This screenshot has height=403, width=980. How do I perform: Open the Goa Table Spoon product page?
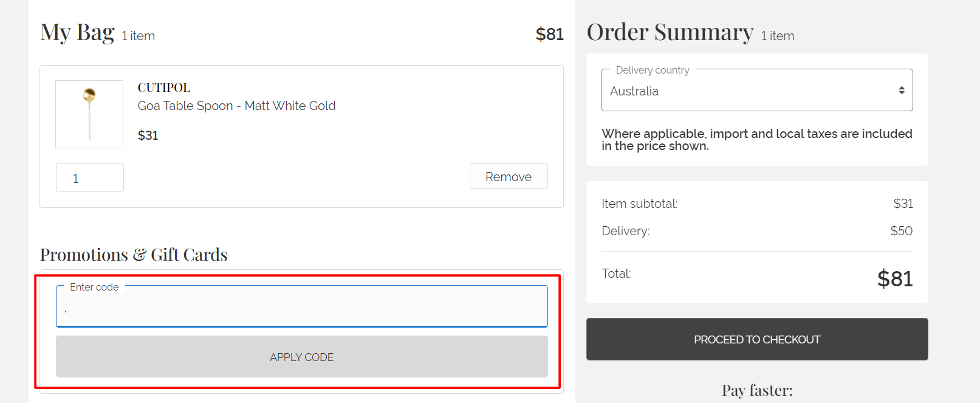[x=236, y=106]
